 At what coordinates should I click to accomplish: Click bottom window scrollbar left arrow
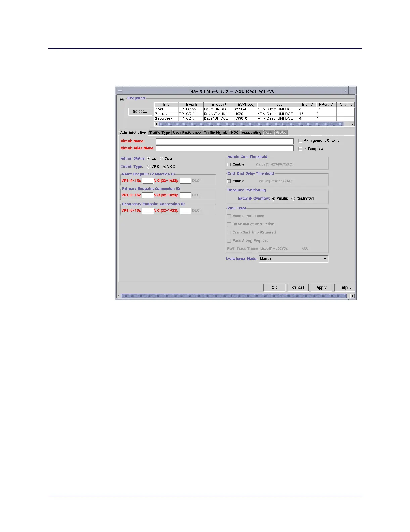(x=119, y=296)
